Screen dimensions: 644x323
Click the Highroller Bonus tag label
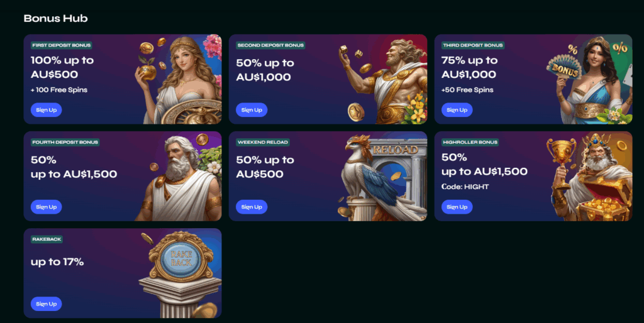coord(470,142)
